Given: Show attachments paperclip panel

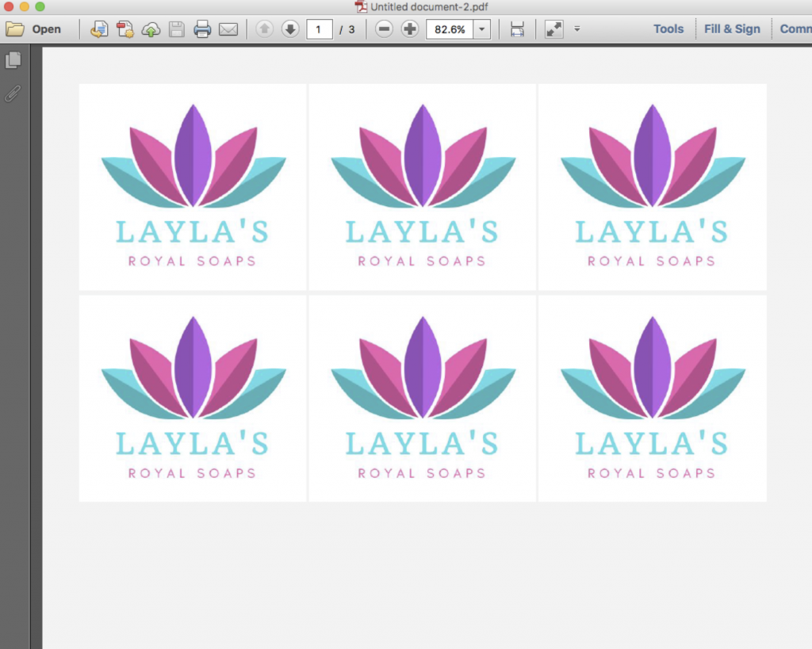Looking at the screenshot, I should (x=13, y=94).
